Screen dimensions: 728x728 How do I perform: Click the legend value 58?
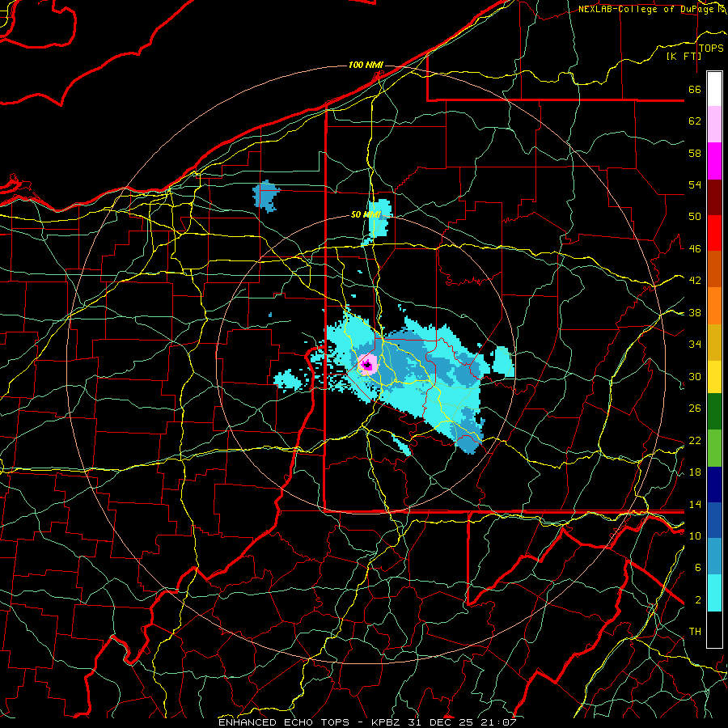point(695,153)
